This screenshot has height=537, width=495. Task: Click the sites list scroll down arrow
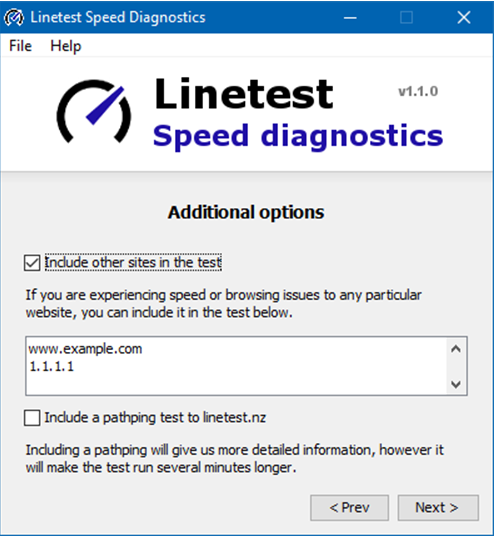456,384
